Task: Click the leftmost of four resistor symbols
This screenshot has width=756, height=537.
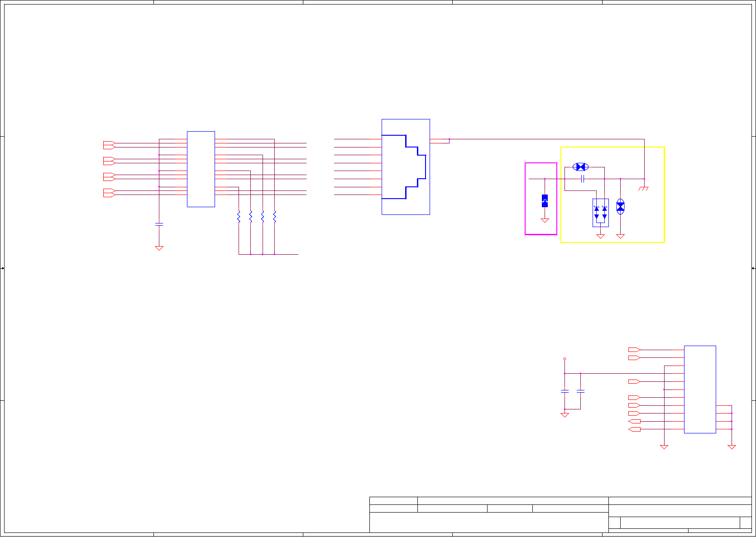Action: pos(239,217)
